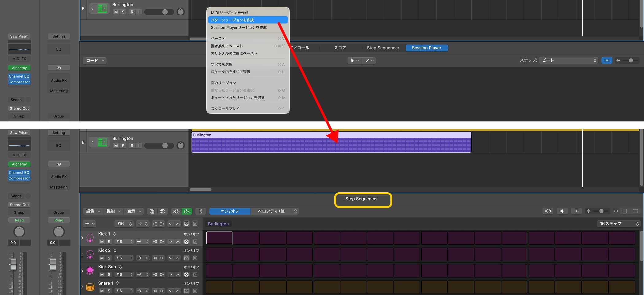The height and width of the screenshot is (295, 644).
Task: Click the Snare 1 drum icon
Action: (x=90, y=287)
